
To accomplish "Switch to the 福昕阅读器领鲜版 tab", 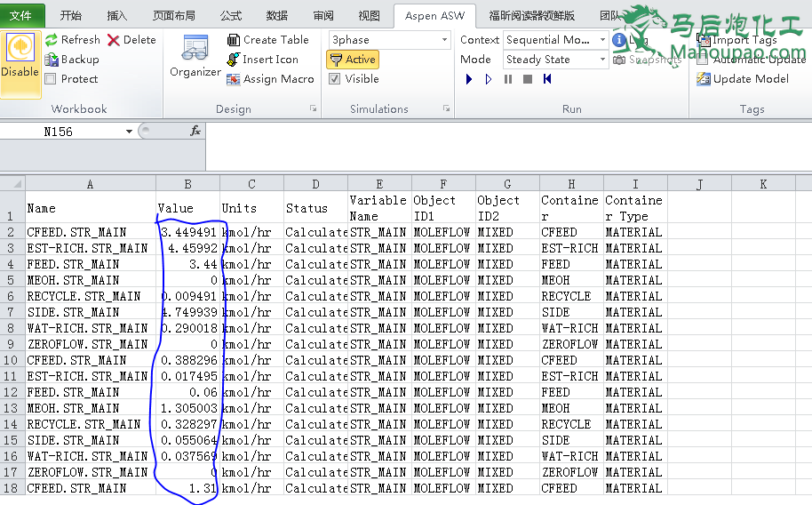I will 532,15.
